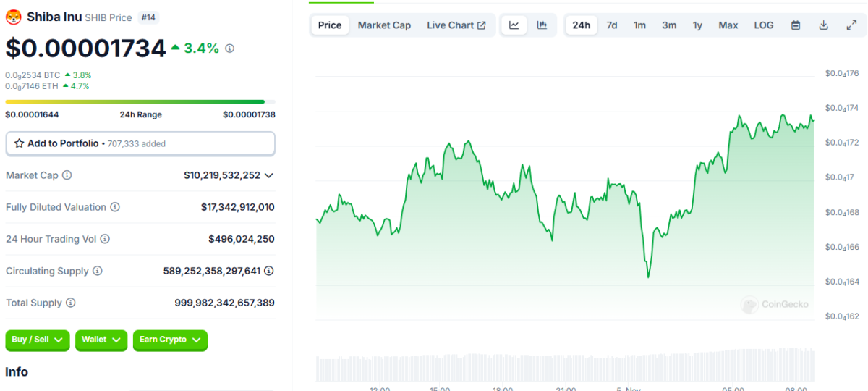The width and height of the screenshot is (868, 391).
Task: Switch to candlestick chart icon
Action: (x=542, y=25)
